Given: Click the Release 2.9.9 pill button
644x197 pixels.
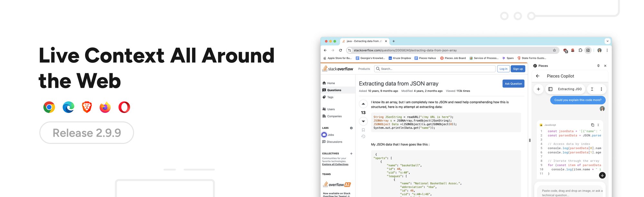Looking at the screenshot, I should pos(87,133).
